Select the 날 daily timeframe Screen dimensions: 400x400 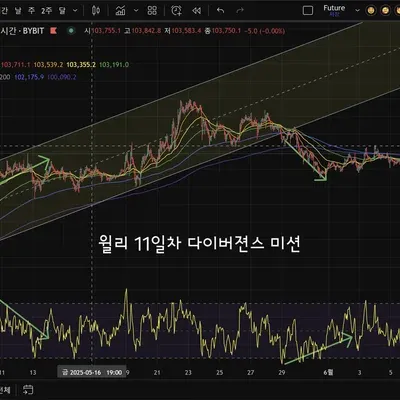coord(18,11)
